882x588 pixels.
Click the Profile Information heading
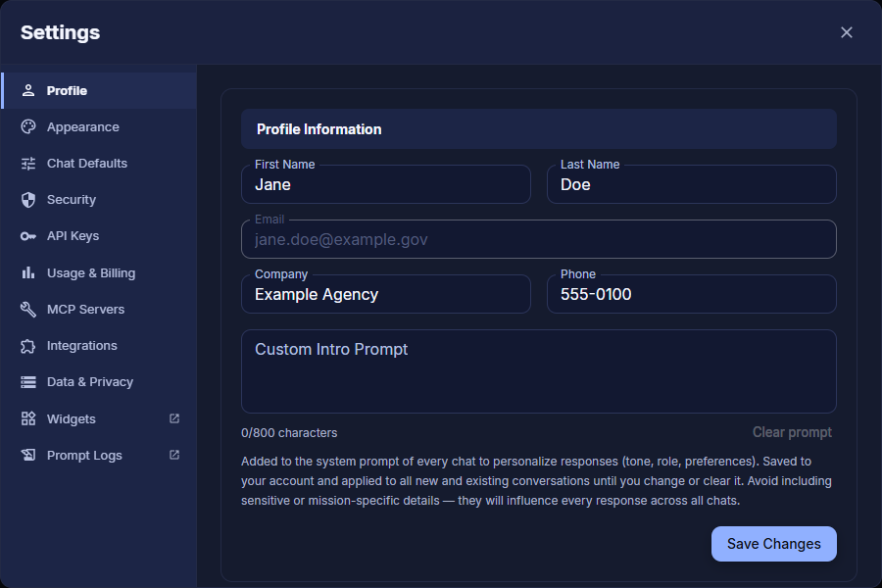[x=318, y=129]
